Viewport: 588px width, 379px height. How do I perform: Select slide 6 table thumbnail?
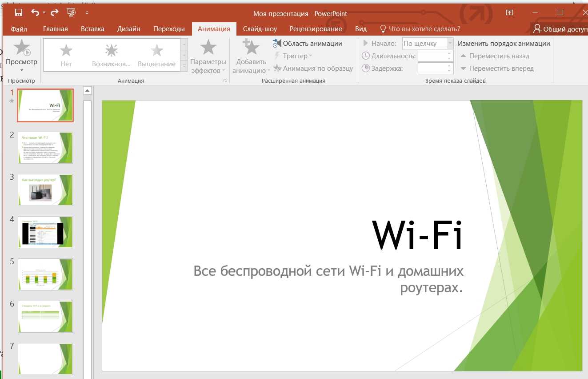[45, 317]
